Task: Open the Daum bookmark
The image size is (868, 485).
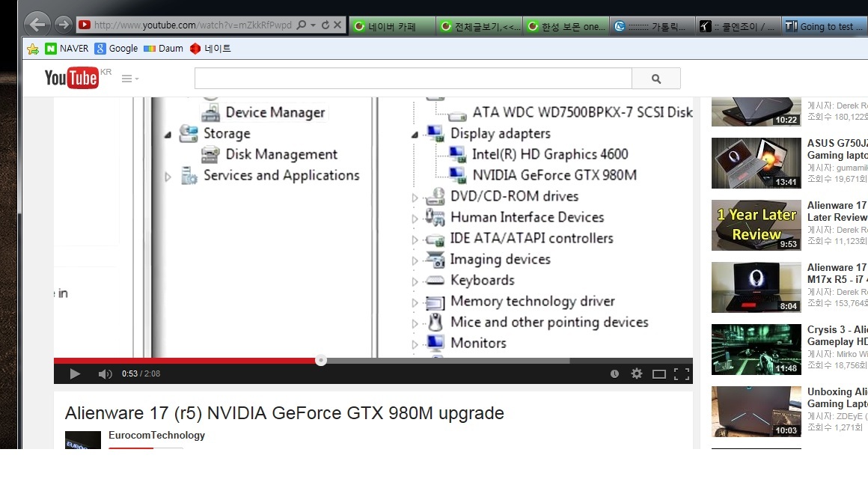Action: pyautogui.click(x=163, y=49)
